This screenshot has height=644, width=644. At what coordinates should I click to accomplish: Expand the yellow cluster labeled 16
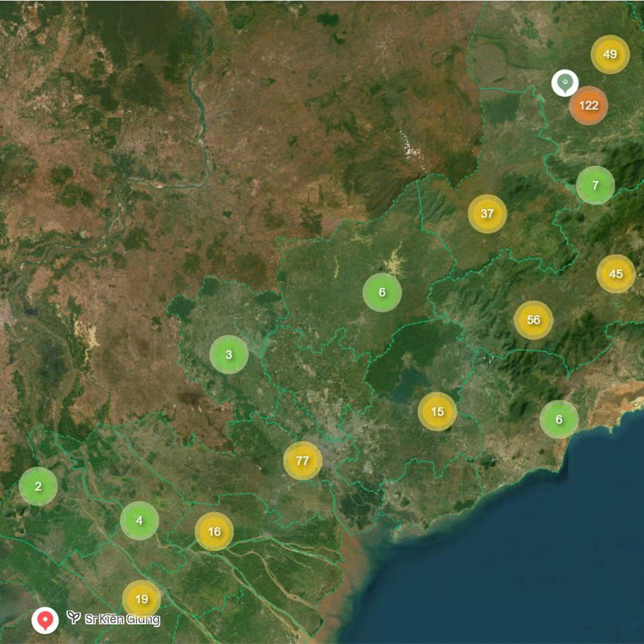(x=214, y=531)
